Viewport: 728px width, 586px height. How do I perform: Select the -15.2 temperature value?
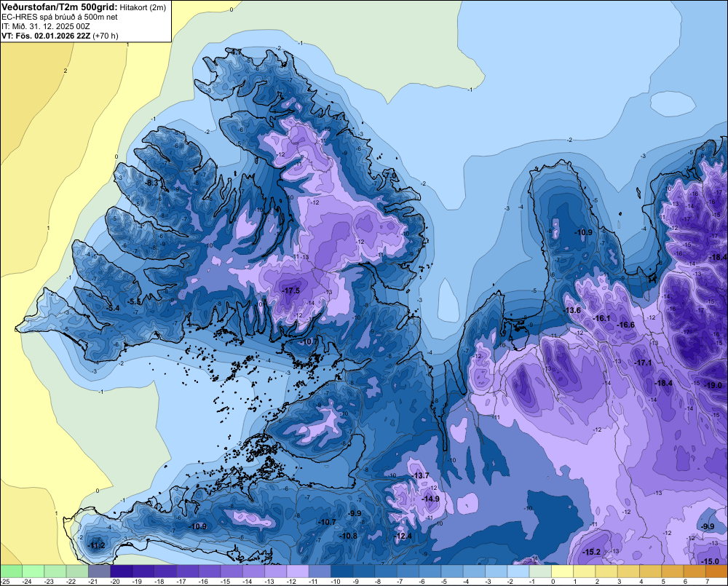coord(591,552)
